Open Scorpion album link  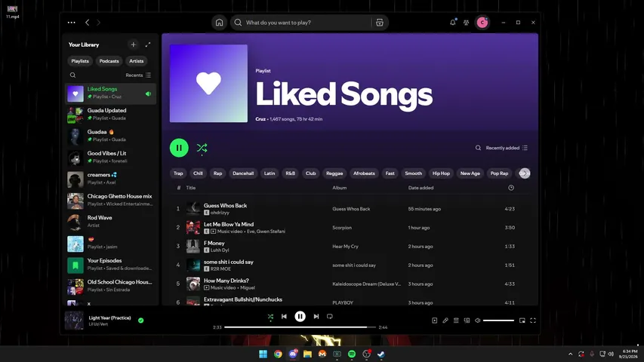tap(342, 227)
